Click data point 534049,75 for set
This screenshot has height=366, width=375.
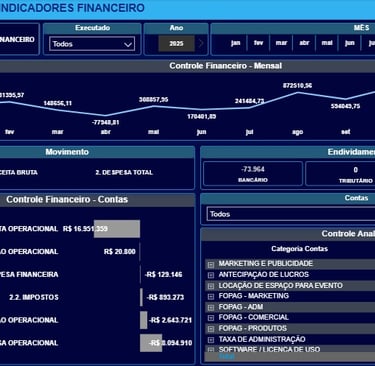tap(345, 99)
